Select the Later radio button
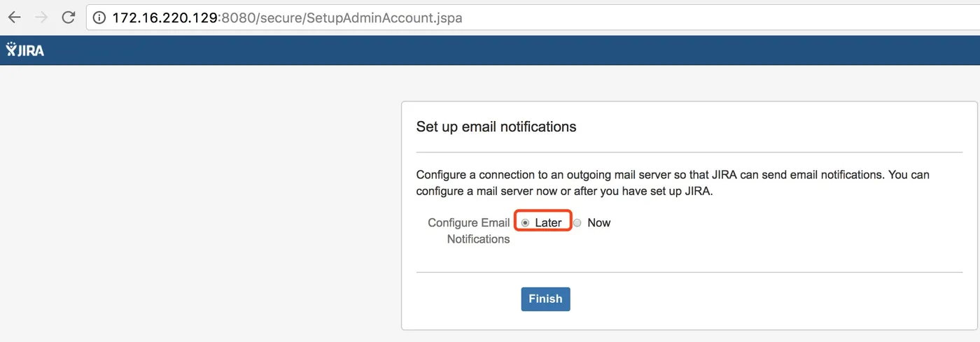 tap(525, 223)
